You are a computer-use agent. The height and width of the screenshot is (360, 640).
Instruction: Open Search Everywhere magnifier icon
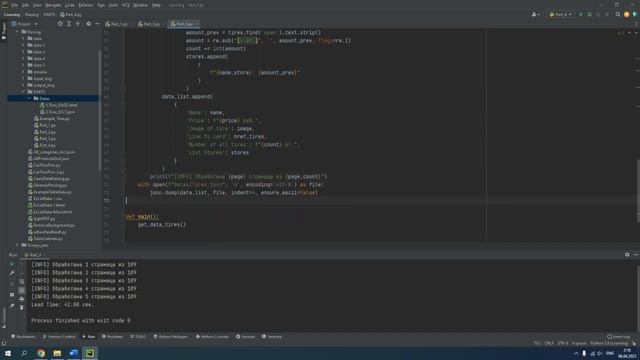coord(618,14)
